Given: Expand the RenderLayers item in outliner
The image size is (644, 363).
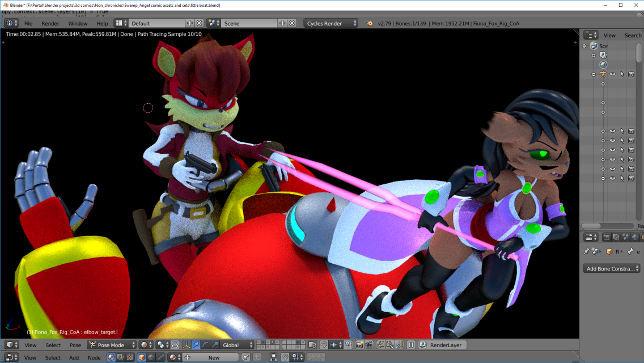Looking at the screenshot, I should (x=594, y=55).
